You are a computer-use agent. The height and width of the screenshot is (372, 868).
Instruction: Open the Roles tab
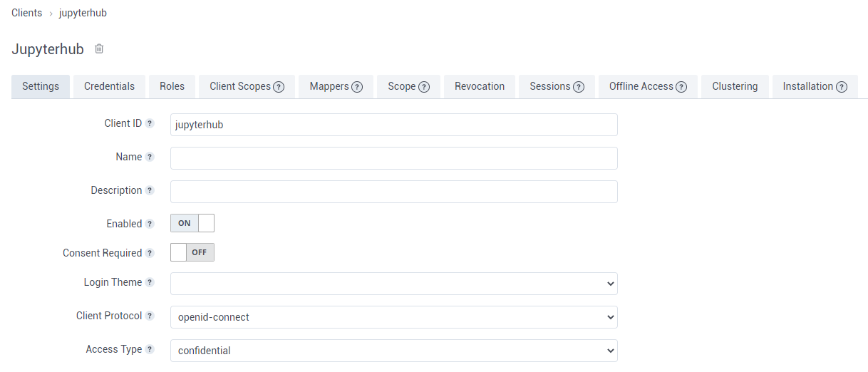172,86
